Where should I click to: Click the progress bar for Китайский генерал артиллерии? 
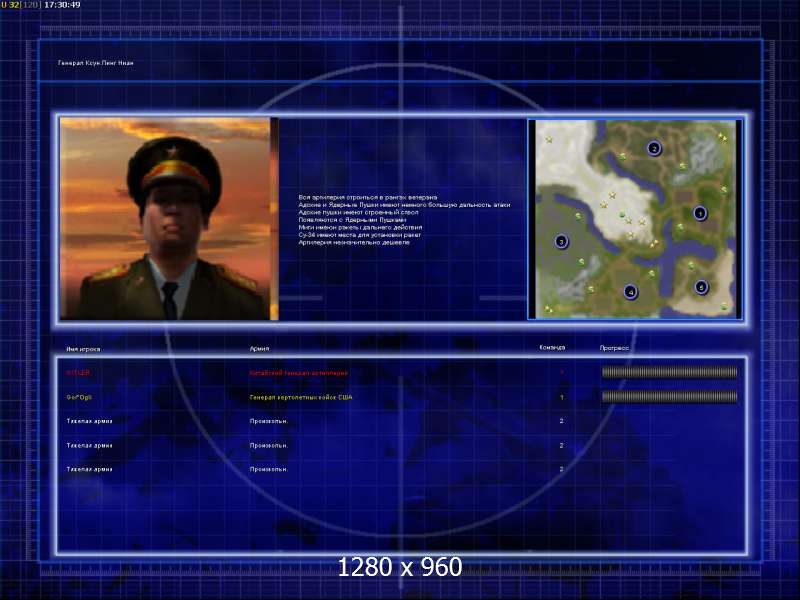(669, 372)
